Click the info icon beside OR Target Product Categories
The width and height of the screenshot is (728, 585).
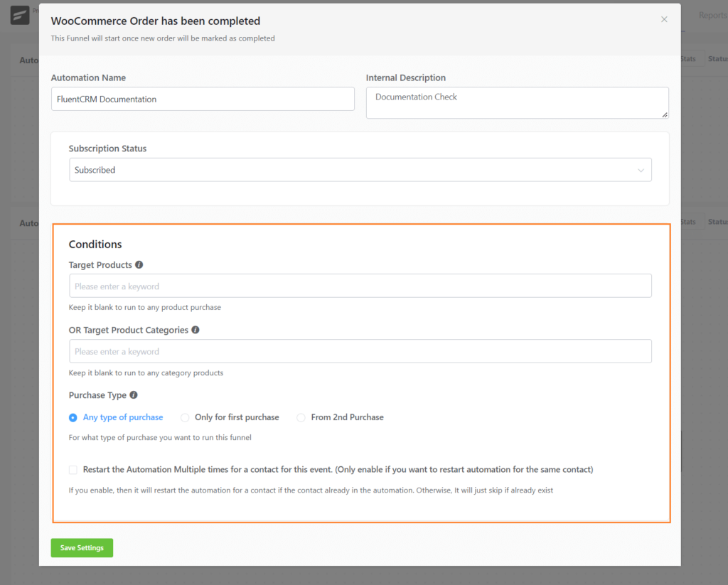coord(196,330)
